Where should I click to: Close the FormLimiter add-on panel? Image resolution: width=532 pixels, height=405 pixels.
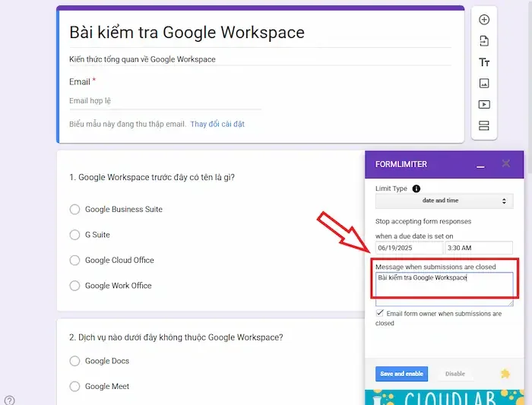[506, 163]
